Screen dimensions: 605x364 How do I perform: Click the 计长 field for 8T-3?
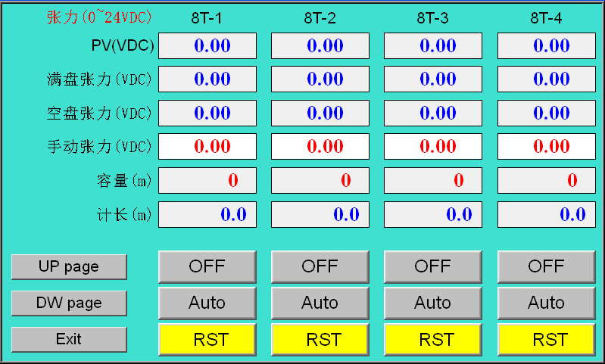click(433, 214)
